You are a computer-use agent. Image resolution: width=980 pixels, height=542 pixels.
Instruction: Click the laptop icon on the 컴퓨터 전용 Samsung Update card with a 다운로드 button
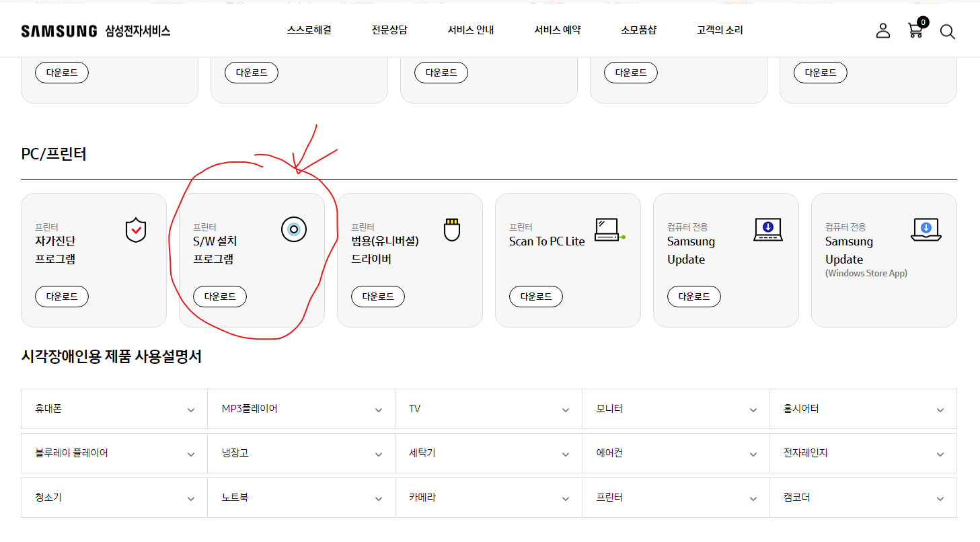[768, 229]
